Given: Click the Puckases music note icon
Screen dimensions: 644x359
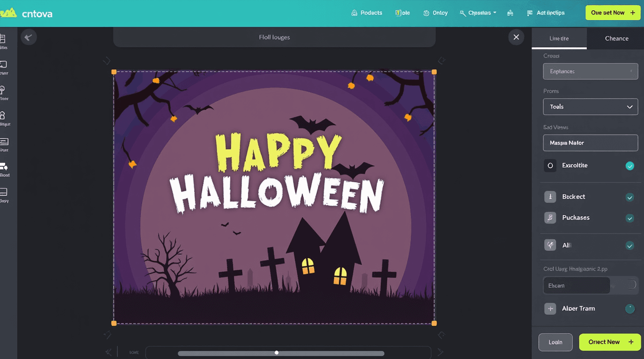Looking at the screenshot, I should click(x=550, y=217).
